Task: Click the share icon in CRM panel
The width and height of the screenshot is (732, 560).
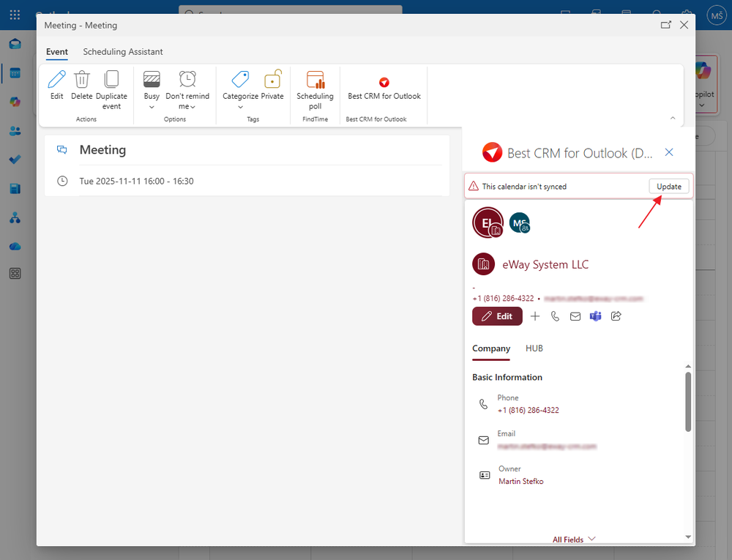Action: 616,316
